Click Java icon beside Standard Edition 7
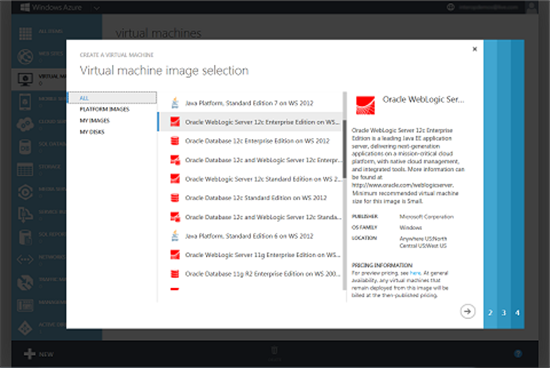Viewport: 550px width, 368px height. click(x=175, y=103)
